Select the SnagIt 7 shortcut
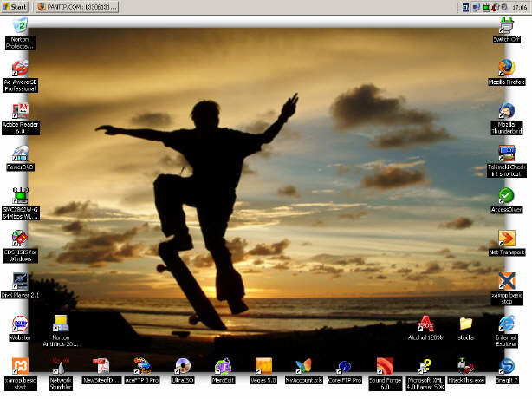 [507, 371]
